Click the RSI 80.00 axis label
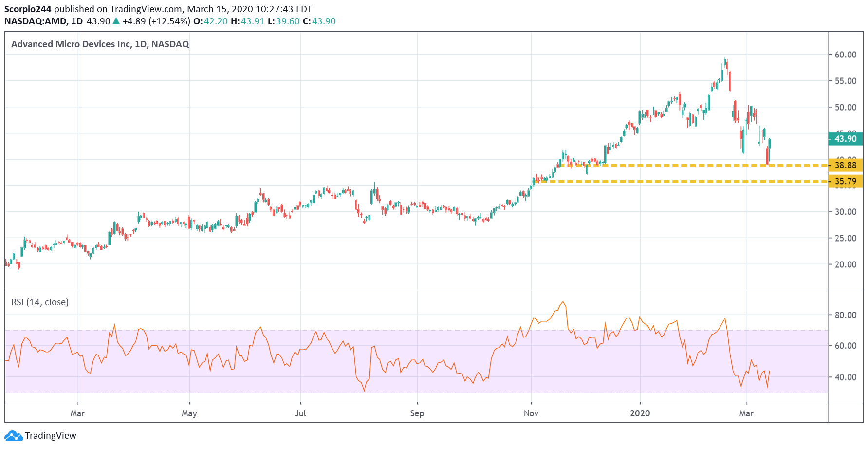 tap(846, 315)
